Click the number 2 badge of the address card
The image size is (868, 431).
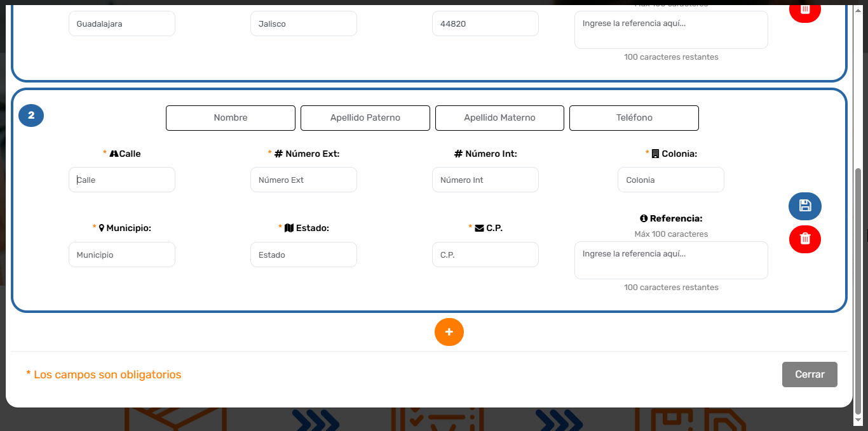[31, 116]
